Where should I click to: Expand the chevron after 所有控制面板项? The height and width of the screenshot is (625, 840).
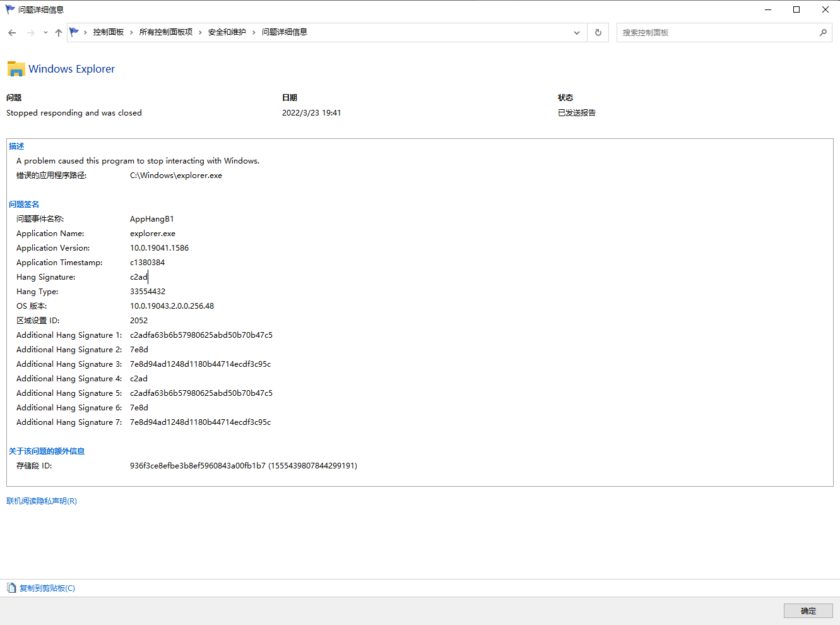point(201,32)
